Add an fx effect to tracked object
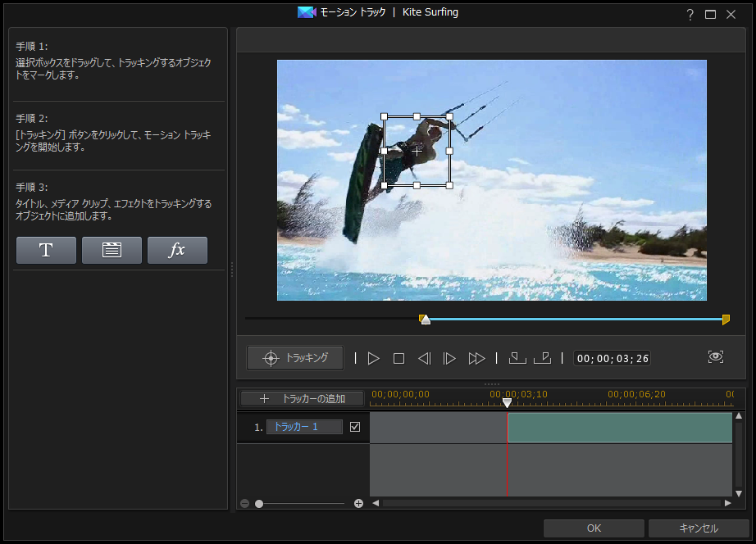 click(177, 251)
